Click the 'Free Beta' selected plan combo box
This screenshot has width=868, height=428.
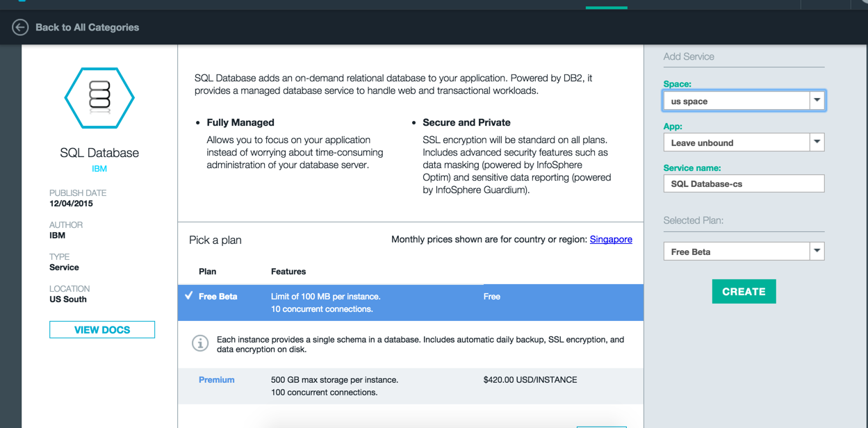pos(744,251)
